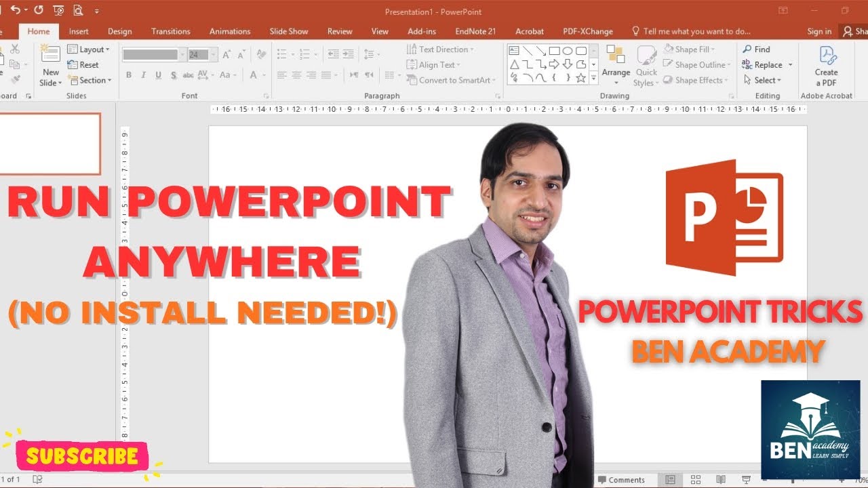The image size is (868, 488).
Task: Open the Shape Effects menu
Action: click(696, 80)
